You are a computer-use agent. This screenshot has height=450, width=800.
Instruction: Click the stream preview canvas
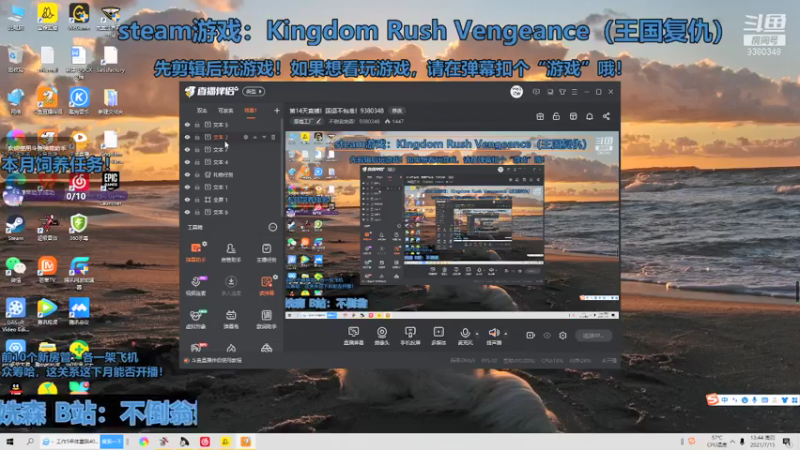click(x=452, y=226)
